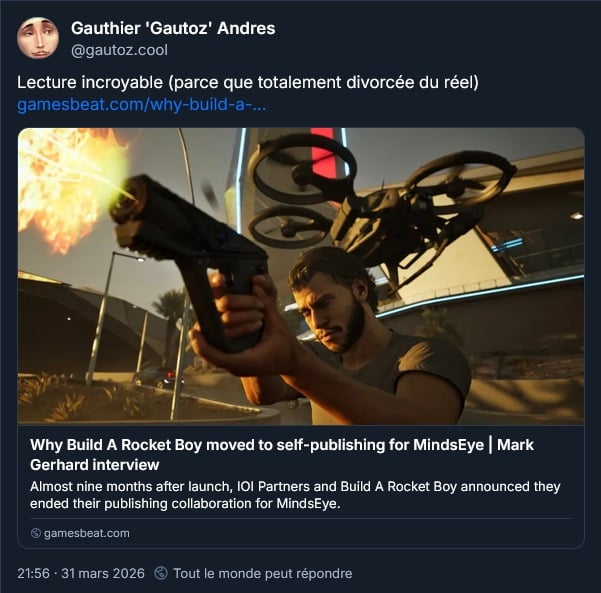Open the '31 mars 2026' date
601x593 pixels.
coord(103,573)
